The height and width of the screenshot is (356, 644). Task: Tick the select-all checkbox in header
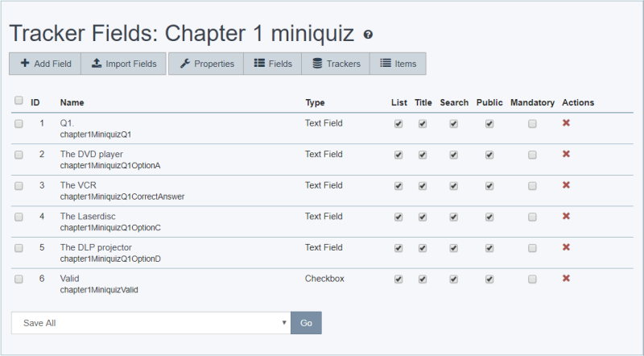[x=19, y=101]
